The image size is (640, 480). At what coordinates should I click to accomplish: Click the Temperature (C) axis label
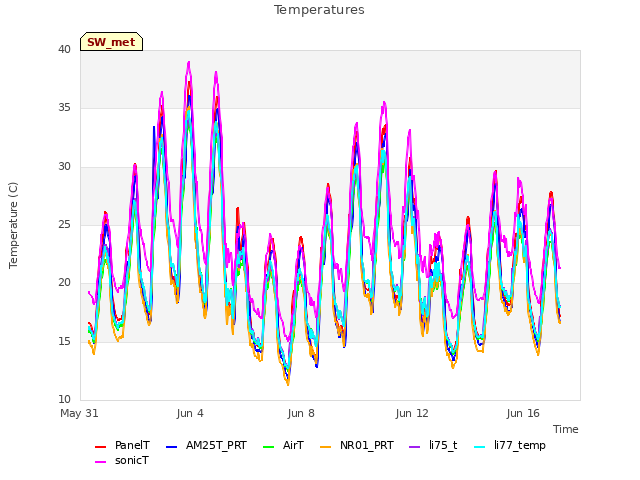tap(13, 225)
